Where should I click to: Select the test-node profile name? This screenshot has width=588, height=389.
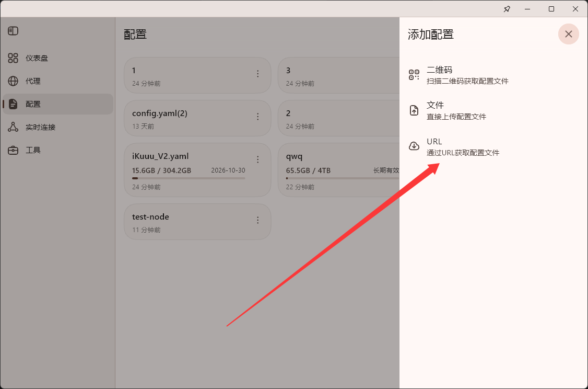point(151,216)
